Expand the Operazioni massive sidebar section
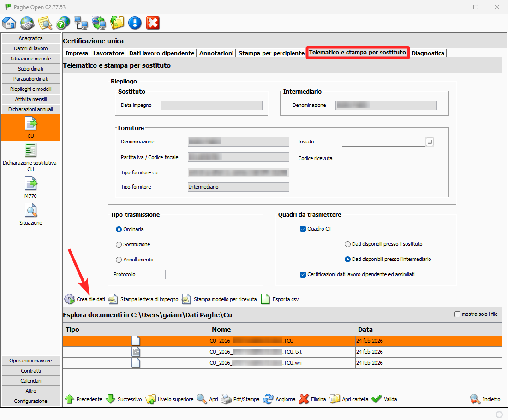Screen dimensions: 508x420 pos(30,361)
